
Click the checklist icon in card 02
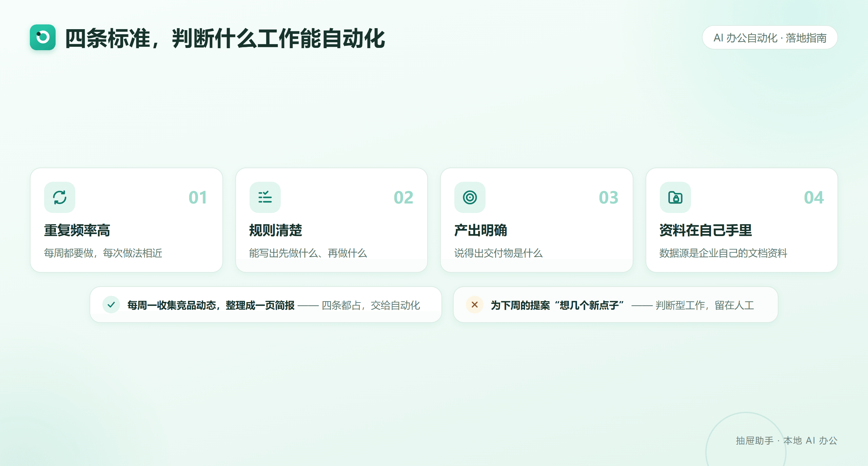[265, 197]
